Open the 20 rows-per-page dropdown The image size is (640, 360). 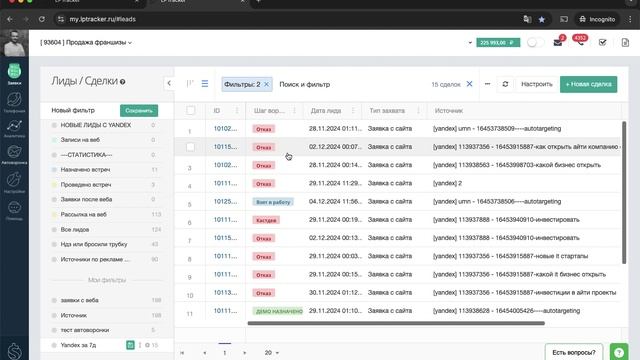tap(271, 353)
